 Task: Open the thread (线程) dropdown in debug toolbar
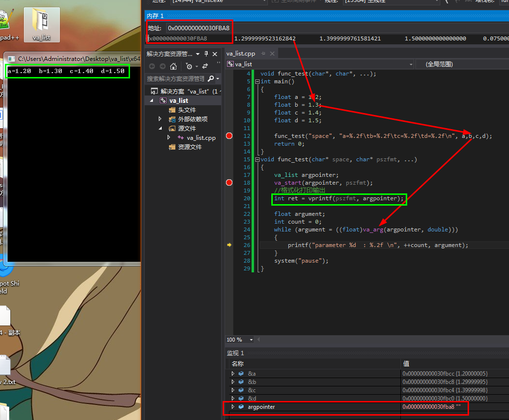tap(437, 1)
